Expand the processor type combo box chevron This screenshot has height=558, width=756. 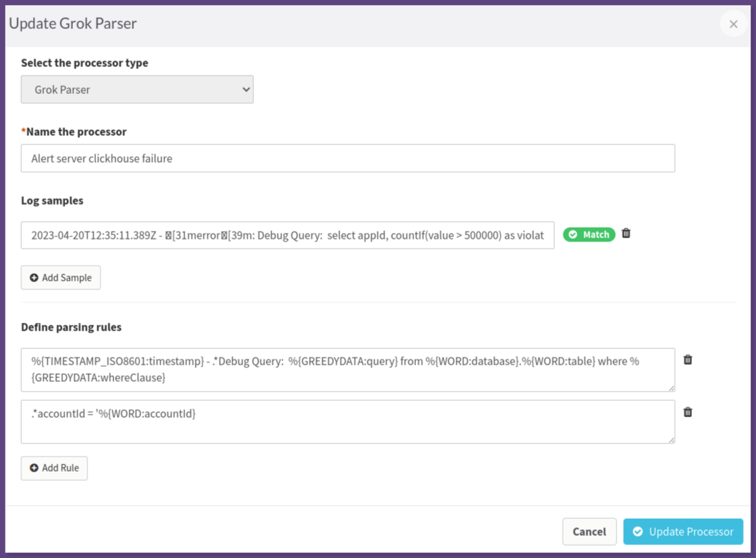tap(245, 89)
